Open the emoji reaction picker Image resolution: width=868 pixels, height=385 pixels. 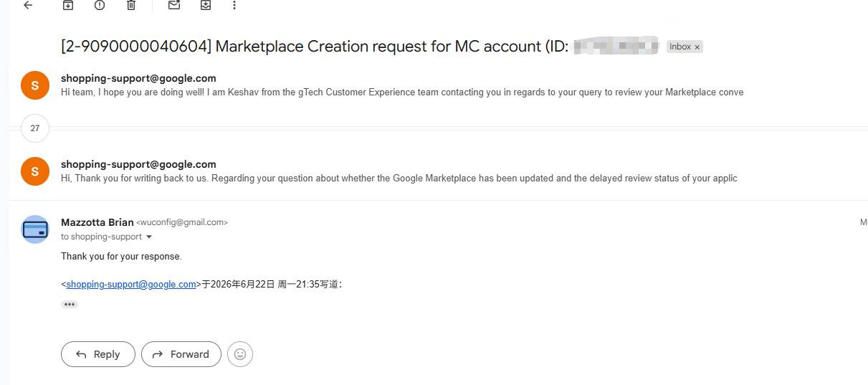(x=240, y=354)
